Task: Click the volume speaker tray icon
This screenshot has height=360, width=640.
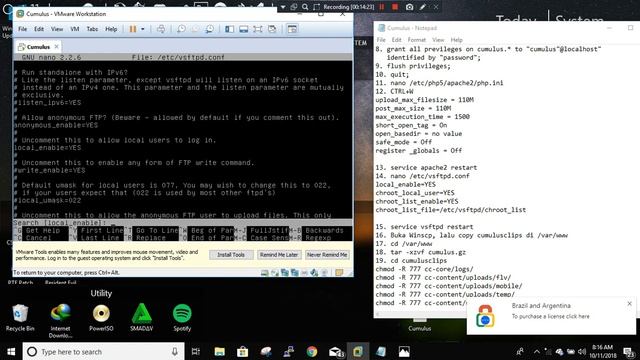Action: pos(582,351)
